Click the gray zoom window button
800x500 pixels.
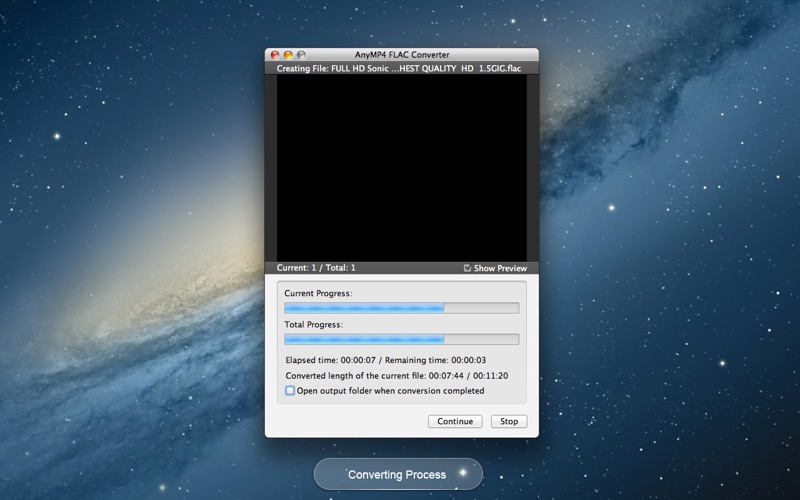click(301, 55)
